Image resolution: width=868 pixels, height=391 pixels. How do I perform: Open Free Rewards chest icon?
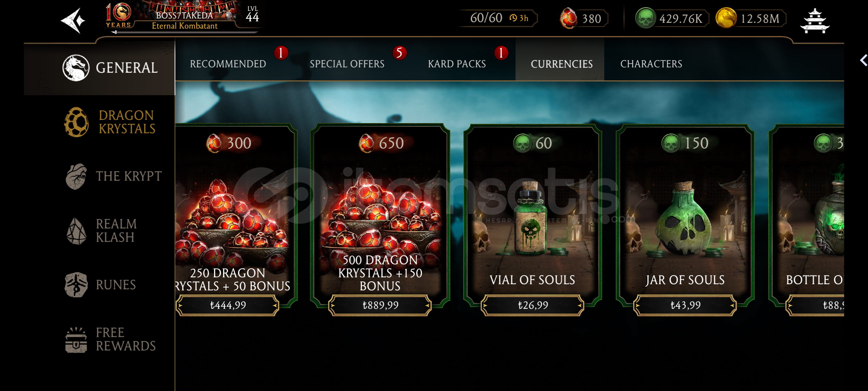[76, 340]
